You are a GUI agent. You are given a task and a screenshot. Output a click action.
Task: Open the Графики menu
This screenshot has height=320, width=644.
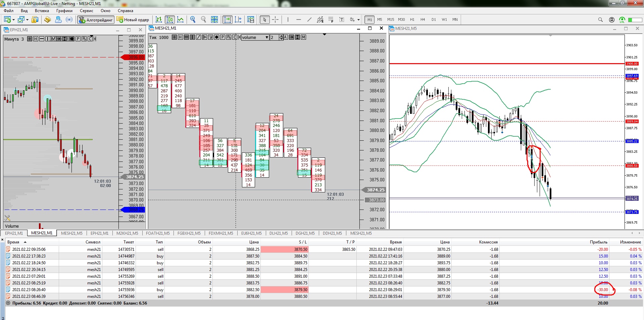[x=64, y=11]
